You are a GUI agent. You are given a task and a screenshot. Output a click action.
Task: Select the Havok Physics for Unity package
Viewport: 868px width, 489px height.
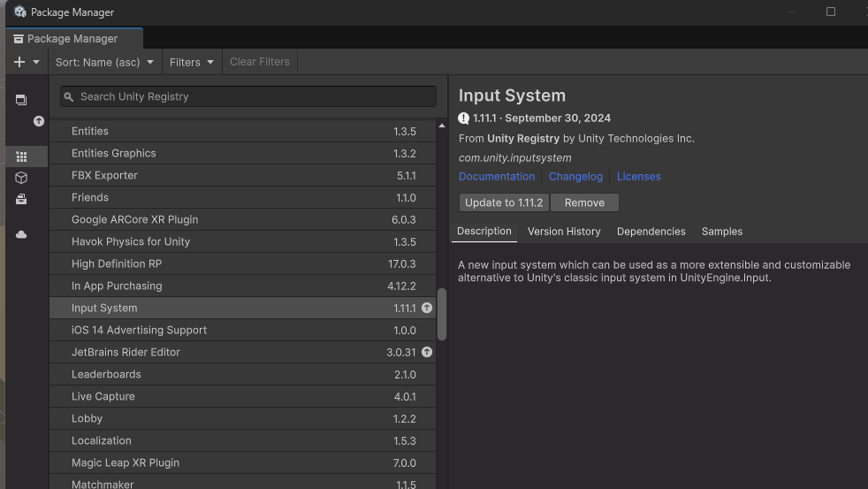coord(242,242)
